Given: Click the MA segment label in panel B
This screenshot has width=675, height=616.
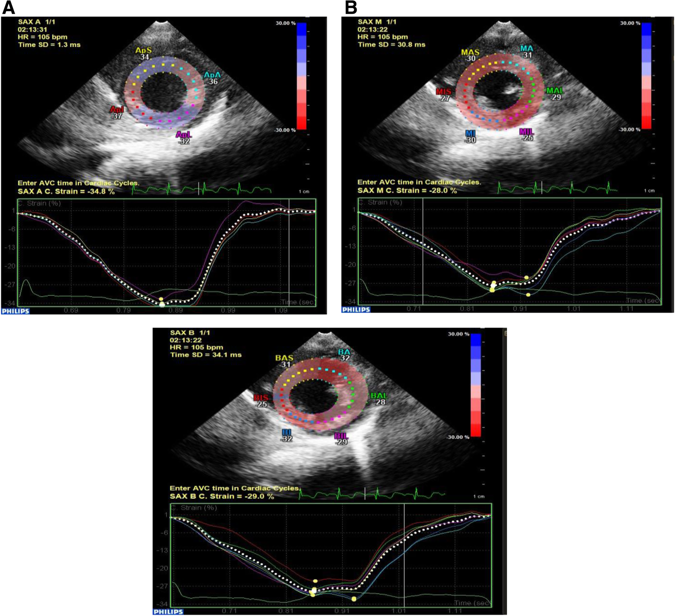Looking at the screenshot, I should point(527,49).
